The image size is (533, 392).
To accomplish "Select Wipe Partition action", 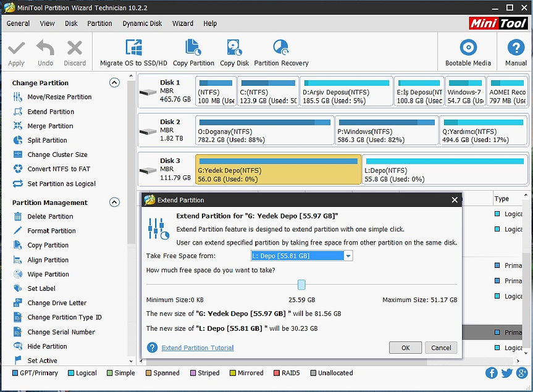I will tap(41, 274).
